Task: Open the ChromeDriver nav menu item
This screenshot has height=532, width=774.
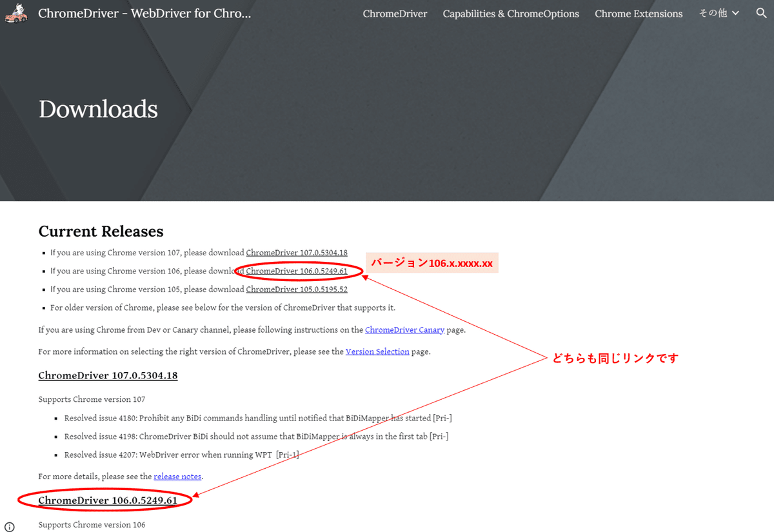Action: click(395, 14)
